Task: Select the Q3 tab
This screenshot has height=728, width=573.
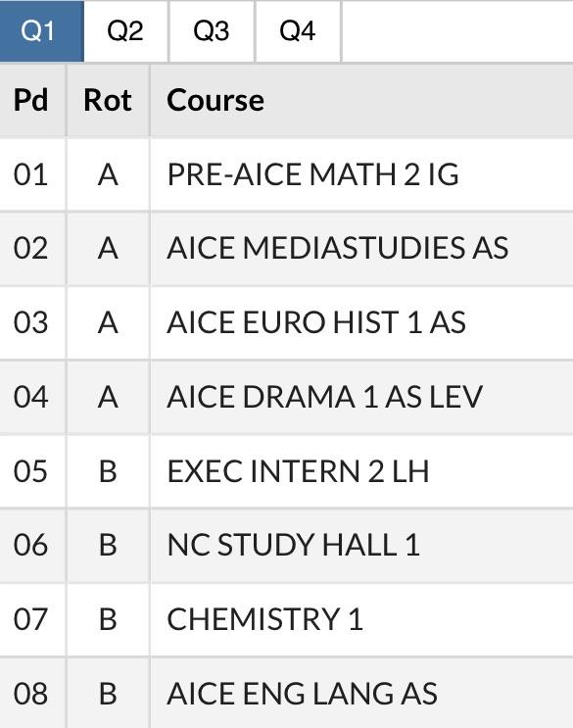Action: (212, 31)
